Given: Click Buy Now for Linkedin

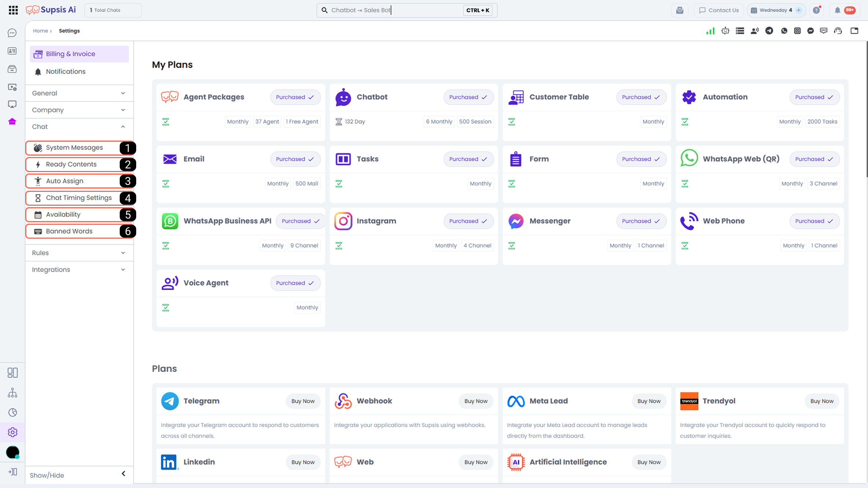Looking at the screenshot, I should (x=303, y=462).
